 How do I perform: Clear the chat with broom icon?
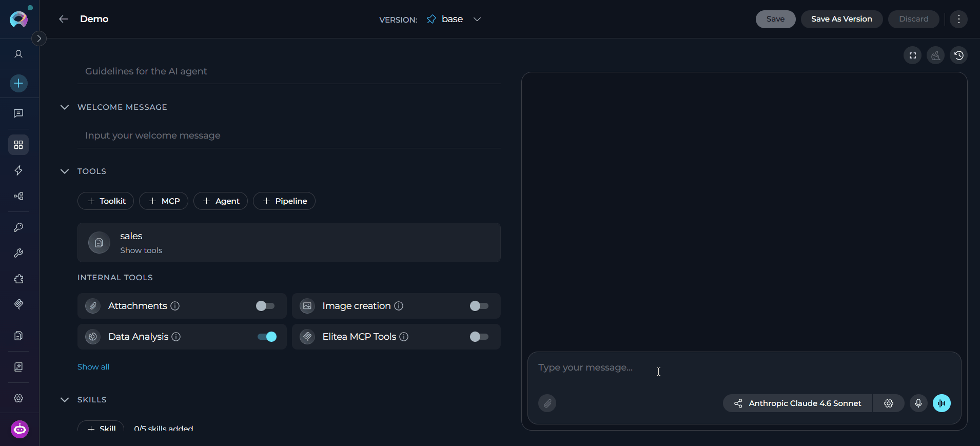pyautogui.click(x=935, y=55)
